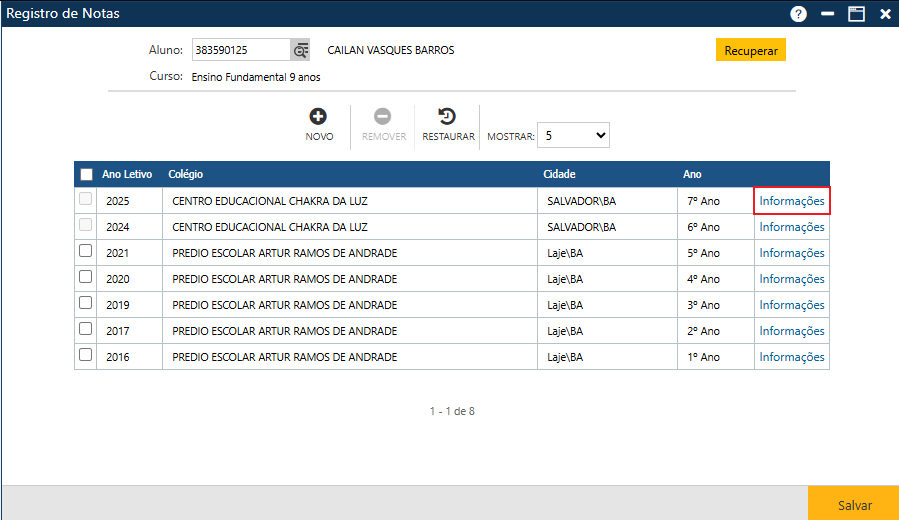The image size is (899, 520).
Task: Open the MOSTRAR rows dropdown
Action: 573,135
